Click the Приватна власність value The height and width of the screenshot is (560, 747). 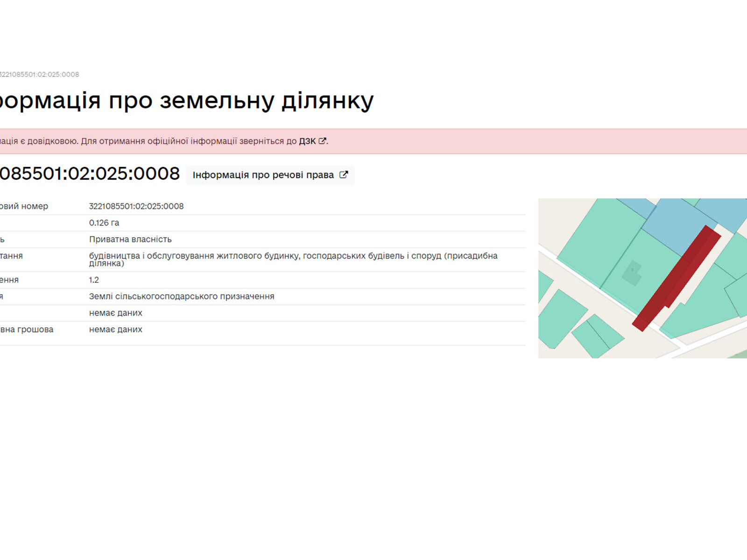pos(130,239)
